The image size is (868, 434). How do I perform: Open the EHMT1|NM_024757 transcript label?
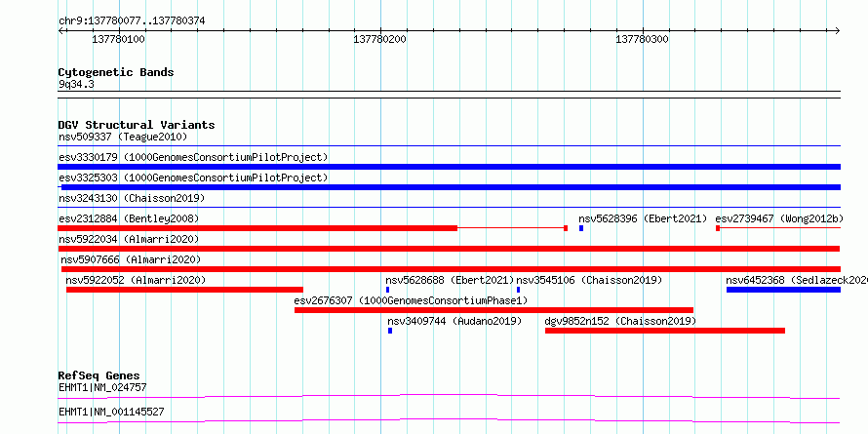[102, 387]
